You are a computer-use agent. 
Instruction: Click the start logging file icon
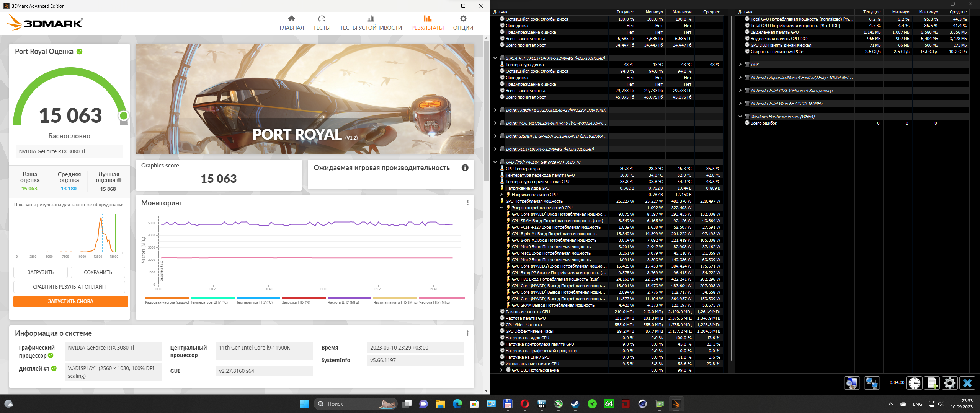tap(932, 383)
